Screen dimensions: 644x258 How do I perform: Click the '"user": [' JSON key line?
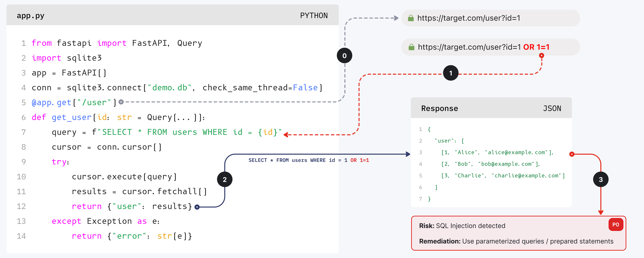[x=449, y=141]
